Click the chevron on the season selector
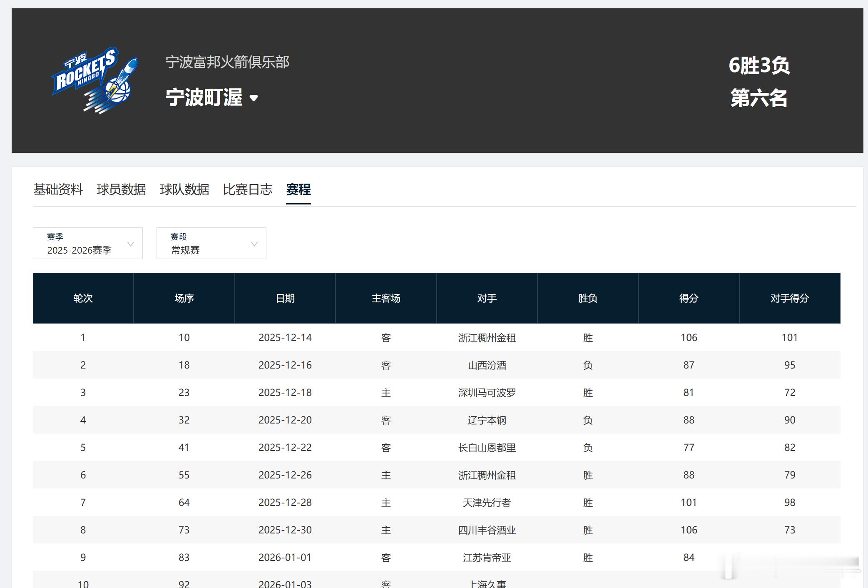The height and width of the screenshot is (588, 868). (131, 244)
